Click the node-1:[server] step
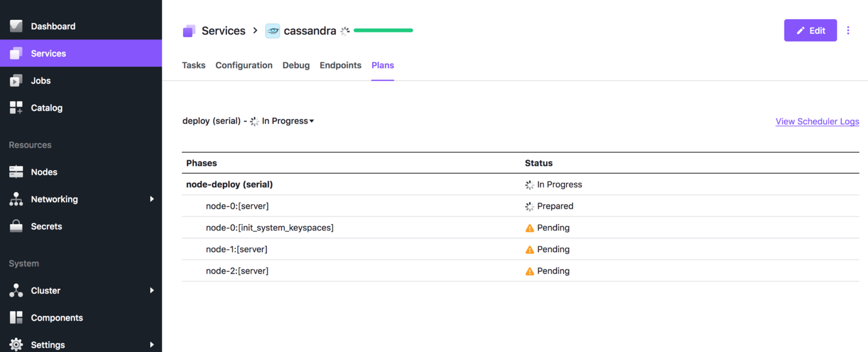Screen dimensions: 868x352 [x=237, y=249]
